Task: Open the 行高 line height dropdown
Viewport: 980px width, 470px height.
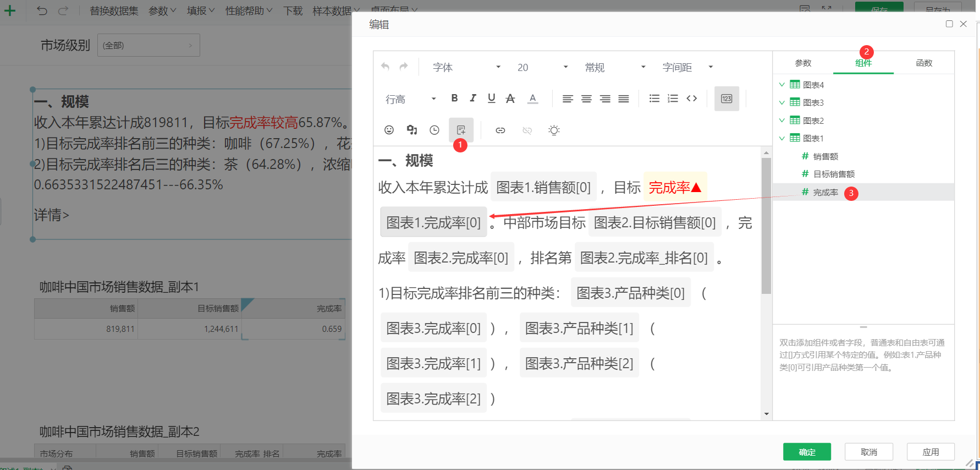Action: tap(411, 99)
